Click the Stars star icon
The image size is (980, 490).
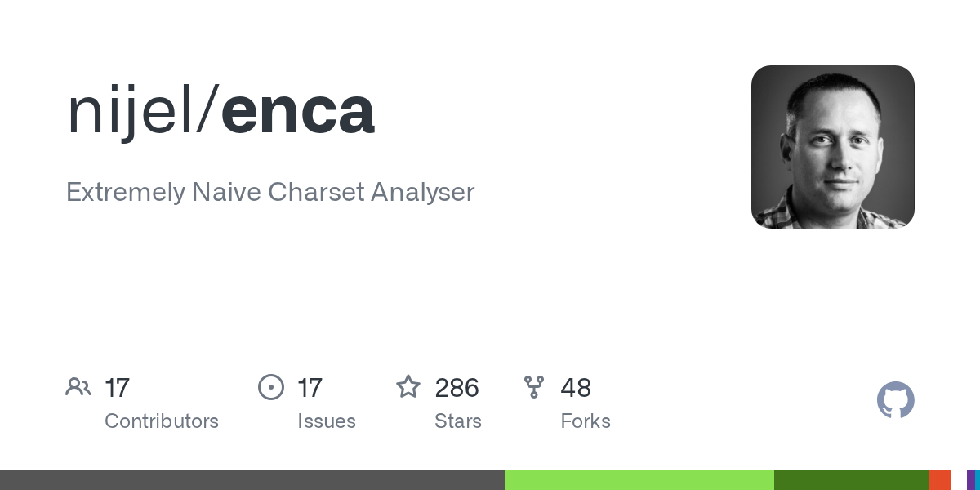[x=408, y=386]
